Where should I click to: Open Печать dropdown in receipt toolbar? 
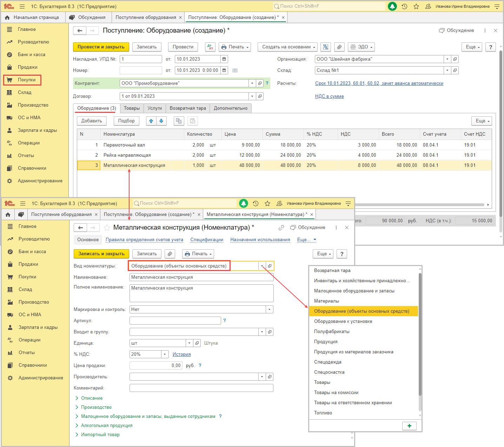[x=235, y=47]
